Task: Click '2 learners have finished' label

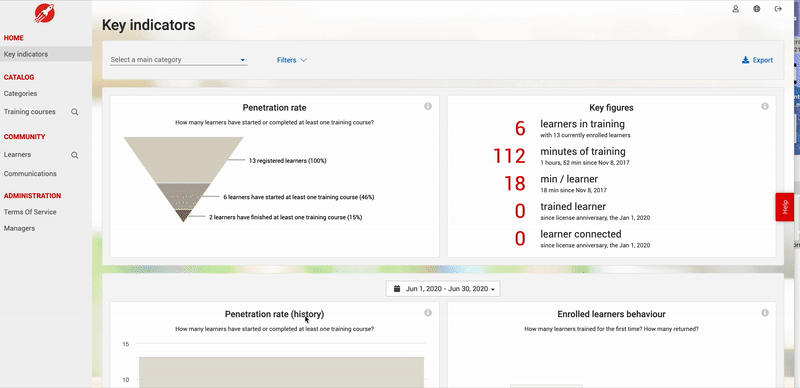Action: (286, 217)
